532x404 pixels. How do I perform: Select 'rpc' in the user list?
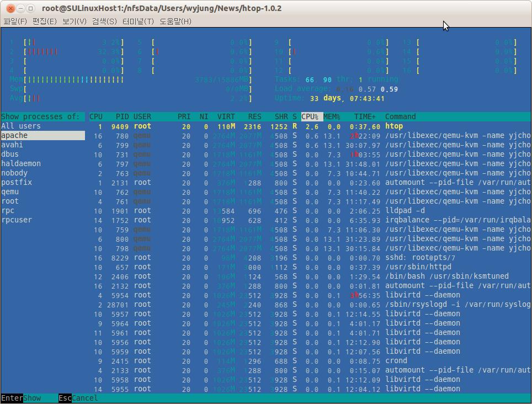[x=42, y=211]
